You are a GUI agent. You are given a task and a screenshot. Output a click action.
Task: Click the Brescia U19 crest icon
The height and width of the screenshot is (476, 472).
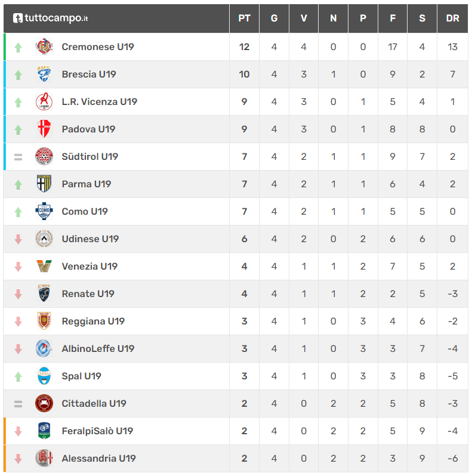44,74
